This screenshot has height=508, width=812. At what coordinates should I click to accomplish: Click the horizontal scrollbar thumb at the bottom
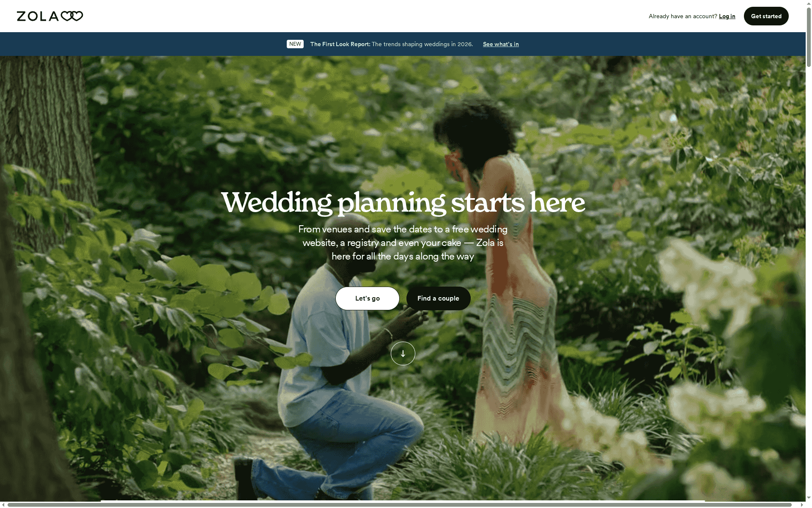point(400,505)
